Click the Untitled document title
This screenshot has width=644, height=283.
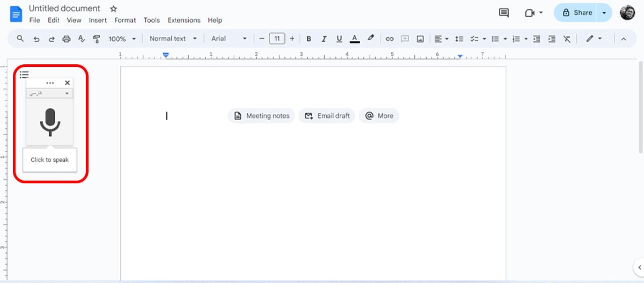click(64, 8)
